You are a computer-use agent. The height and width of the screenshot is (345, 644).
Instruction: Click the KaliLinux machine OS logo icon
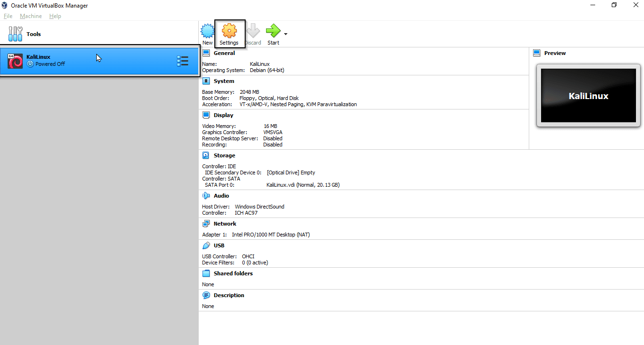click(x=15, y=61)
